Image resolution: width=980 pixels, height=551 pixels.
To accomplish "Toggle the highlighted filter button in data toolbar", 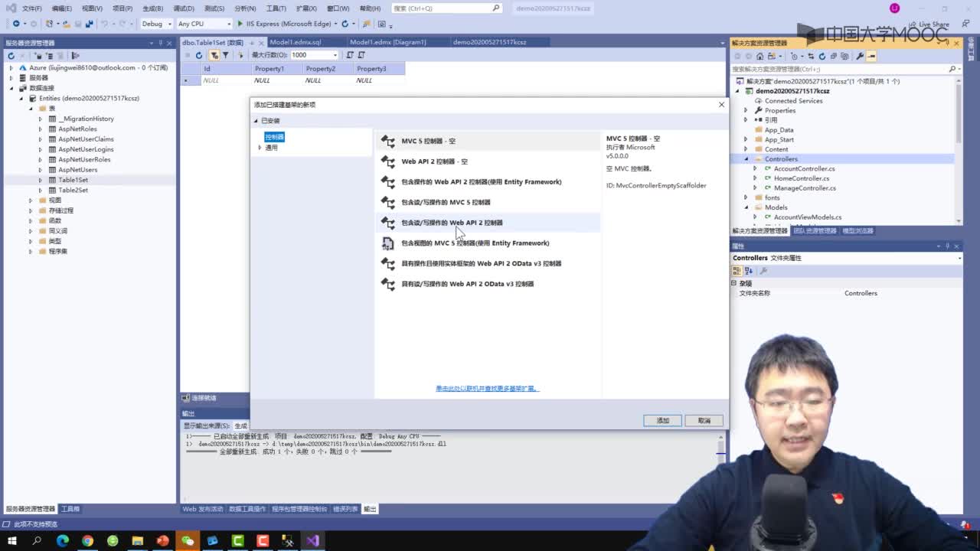I will point(214,55).
